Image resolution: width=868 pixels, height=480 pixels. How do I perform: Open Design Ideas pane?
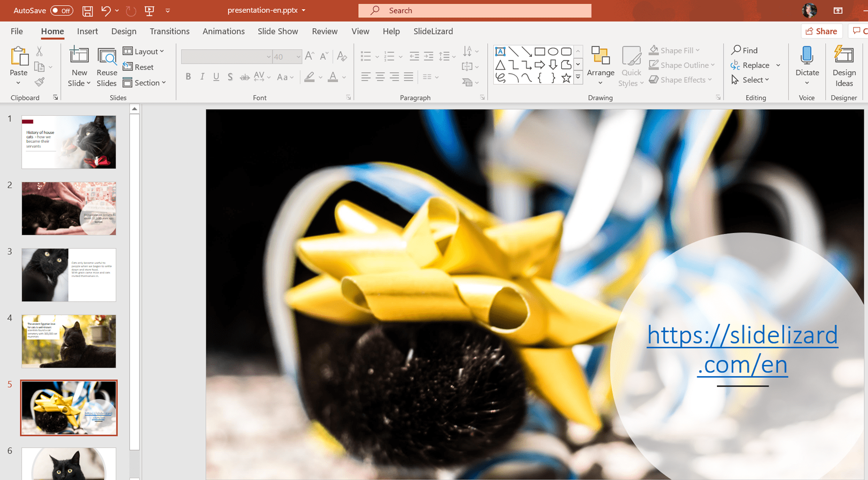click(x=844, y=67)
